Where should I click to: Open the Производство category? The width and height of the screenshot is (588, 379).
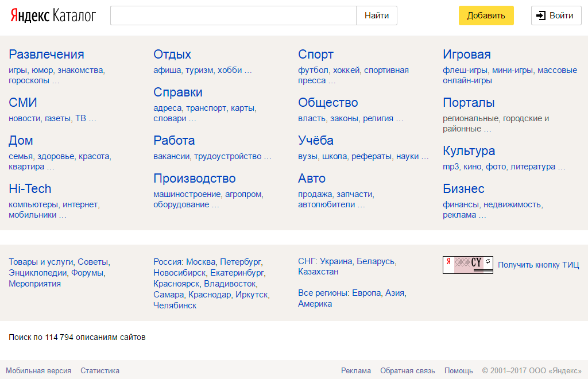194,179
